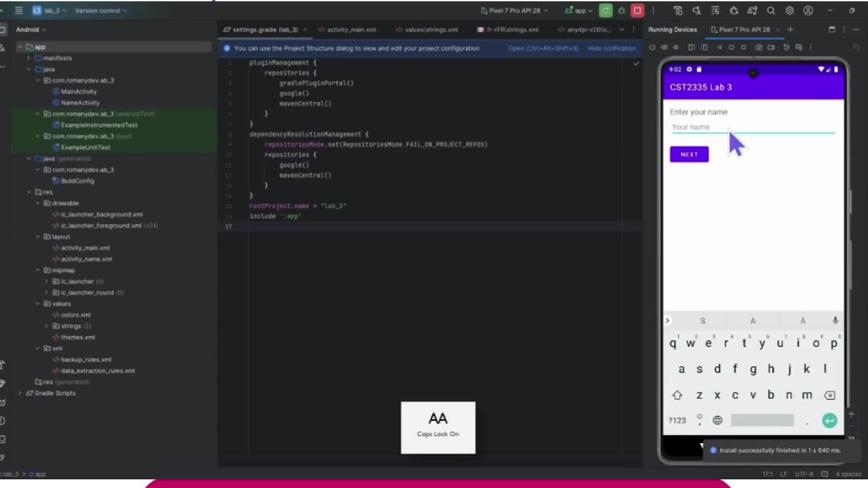Expand the ic_launcher mipmap folder
The image size is (868, 488).
47,281
